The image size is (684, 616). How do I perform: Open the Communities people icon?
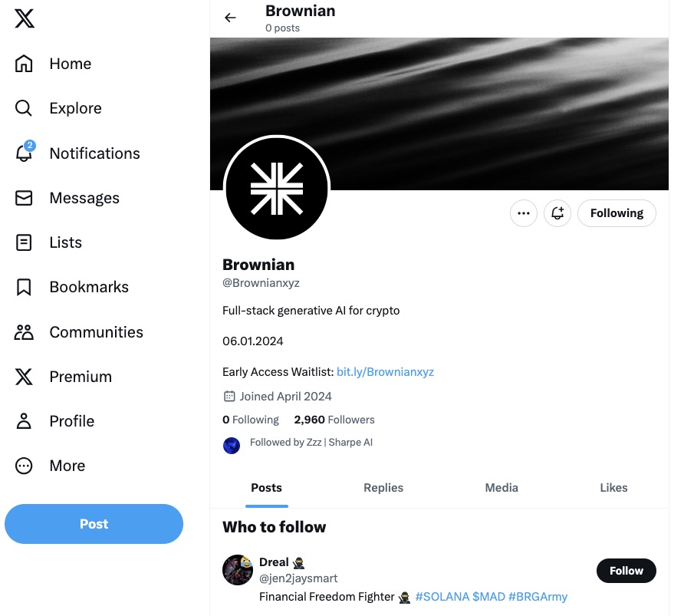point(24,332)
